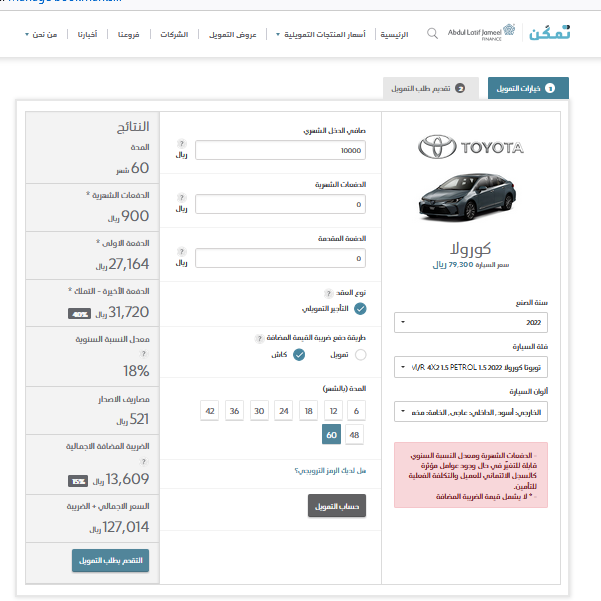Open the car category dropdown
Screen dimensions: 601x601
471,367
